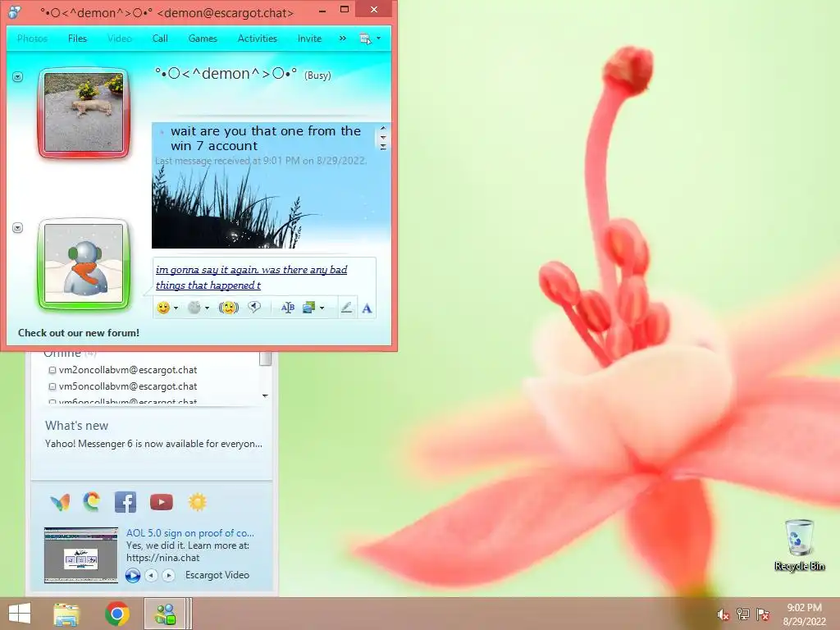Viewport: 840px width, 630px height.
Task: Open the Activities toolbar item
Action: pyautogui.click(x=257, y=39)
